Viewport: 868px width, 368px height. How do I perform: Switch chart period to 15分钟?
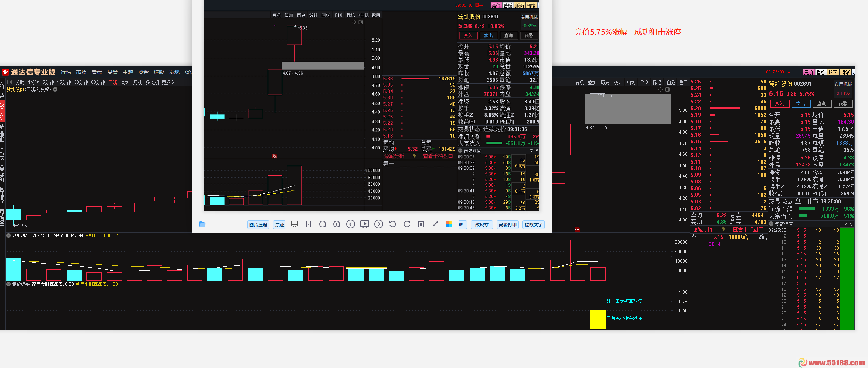[x=64, y=83]
